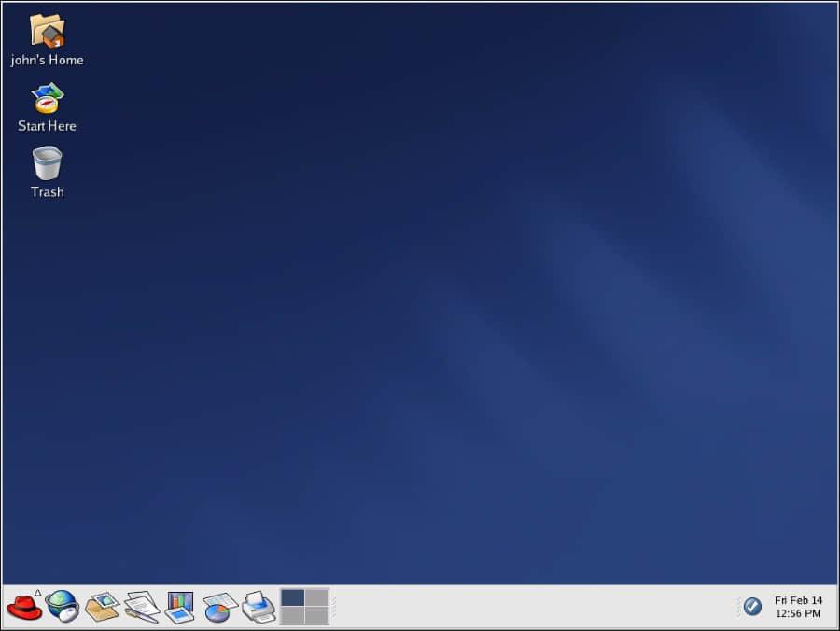
Task: Select the Start Here compass icon
Action: [x=47, y=98]
